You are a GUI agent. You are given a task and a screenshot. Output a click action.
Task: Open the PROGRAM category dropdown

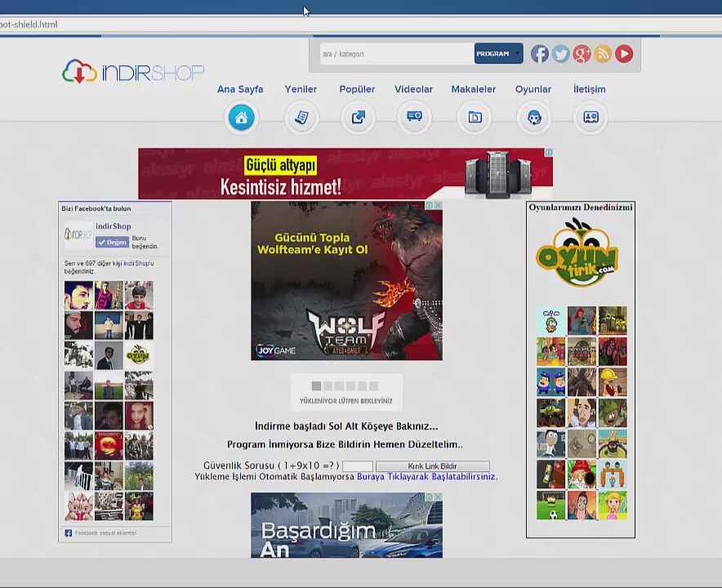499,53
